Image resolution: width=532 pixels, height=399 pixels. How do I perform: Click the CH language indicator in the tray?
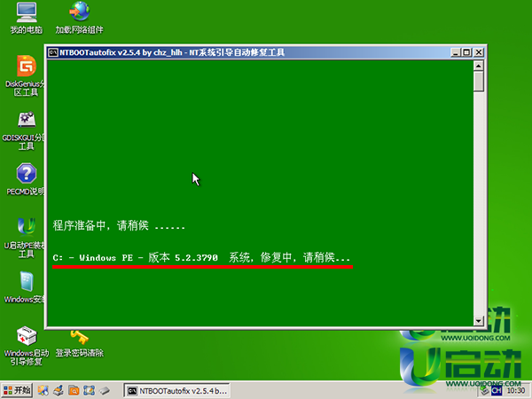pyautogui.click(x=497, y=390)
